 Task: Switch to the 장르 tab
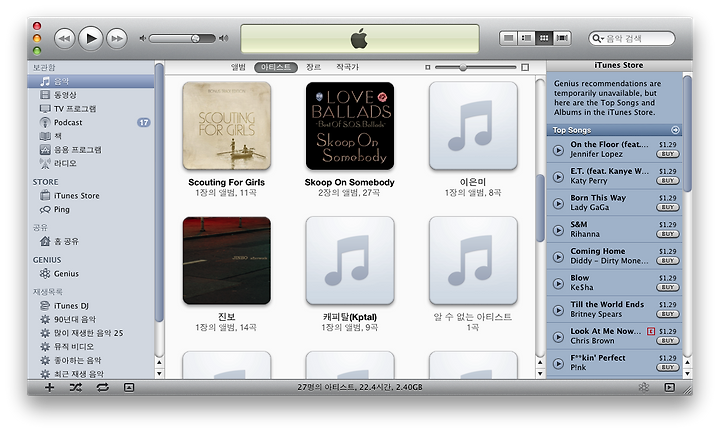[313, 67]
